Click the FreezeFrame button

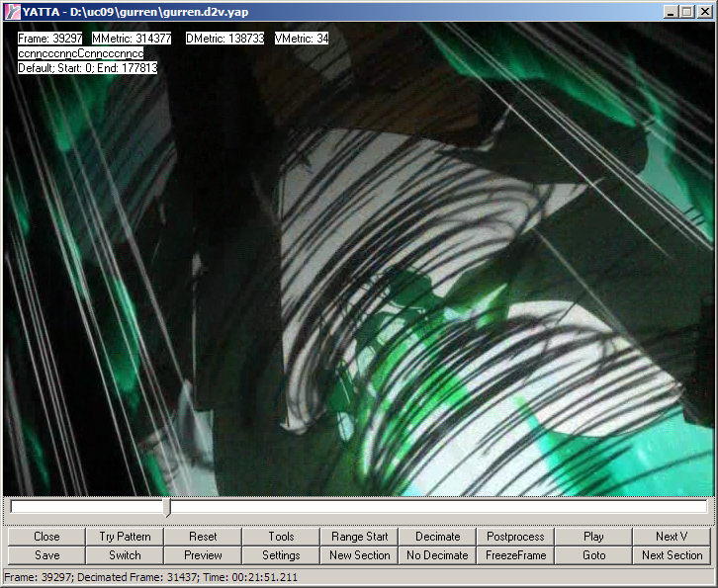pyautogui.click(x=515, y=555)
